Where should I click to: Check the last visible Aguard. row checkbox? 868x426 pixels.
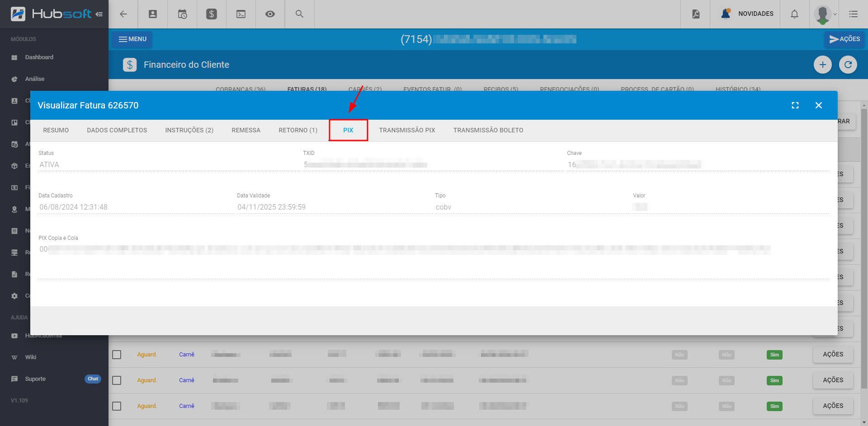(x=117, y=406)
